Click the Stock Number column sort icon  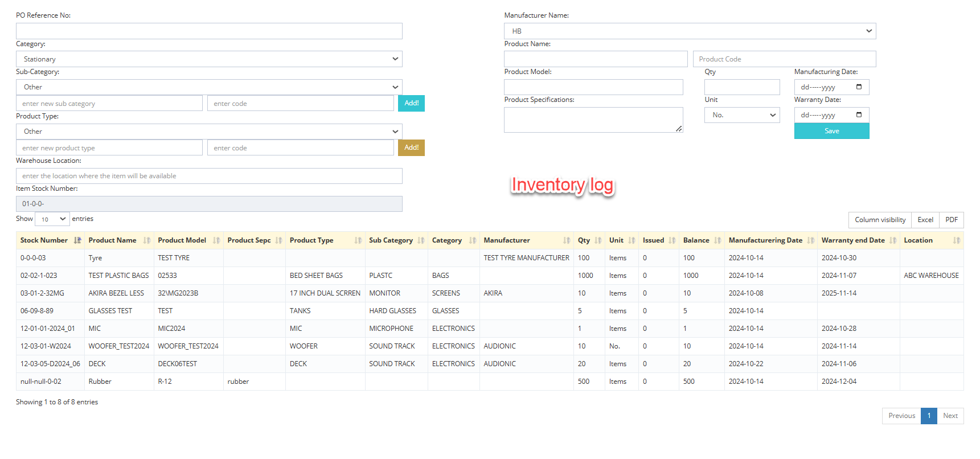(x=77, y=240)
